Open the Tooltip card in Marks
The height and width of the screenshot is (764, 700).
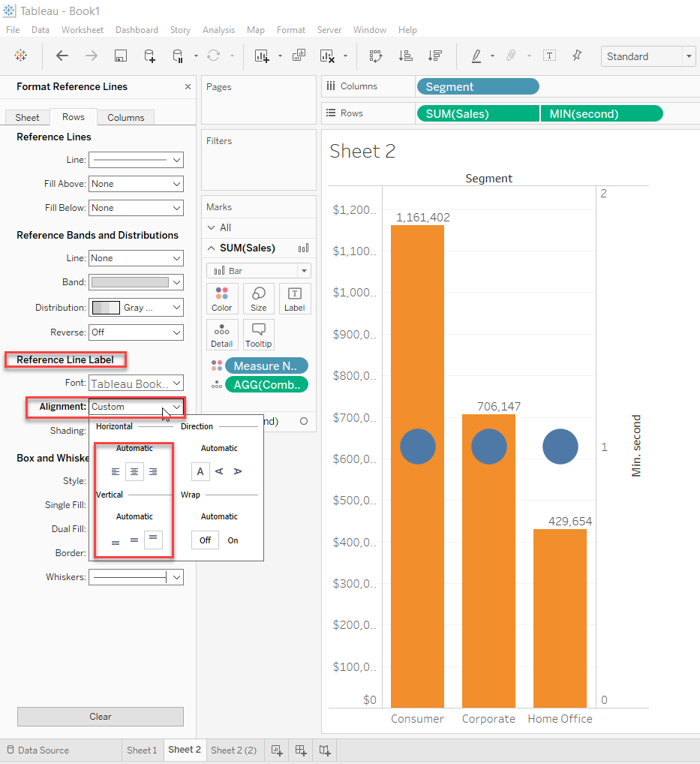pyautogui.click(x=258, y=335)
